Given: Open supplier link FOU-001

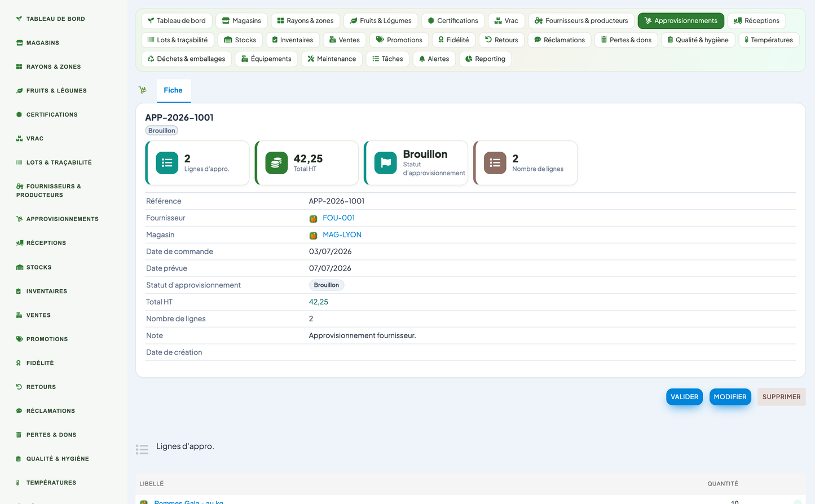Looking at the screenshot, I should 338,218.
